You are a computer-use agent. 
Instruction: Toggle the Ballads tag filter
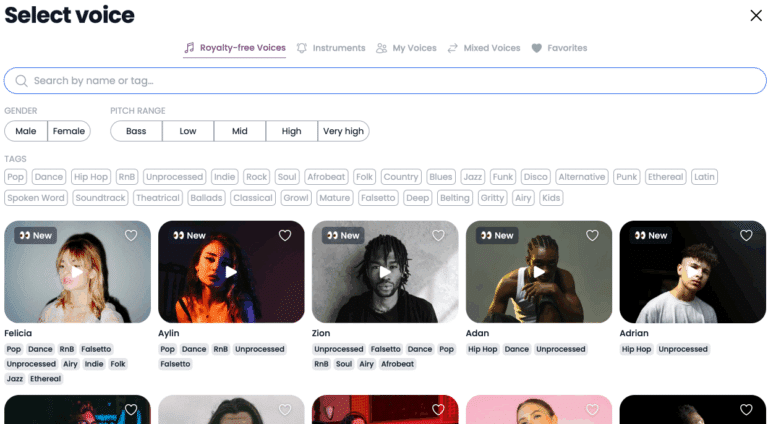(207, 198)
